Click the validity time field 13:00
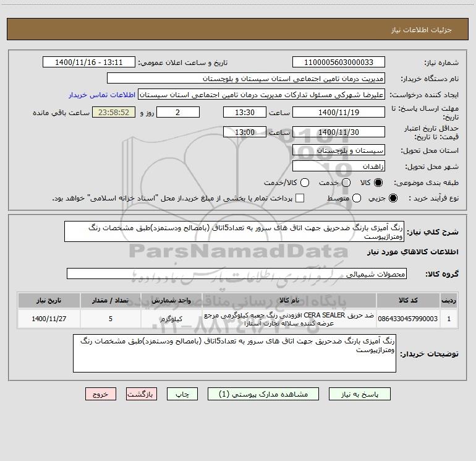Viewport: 476px width, 461px height. click(245, 132)
